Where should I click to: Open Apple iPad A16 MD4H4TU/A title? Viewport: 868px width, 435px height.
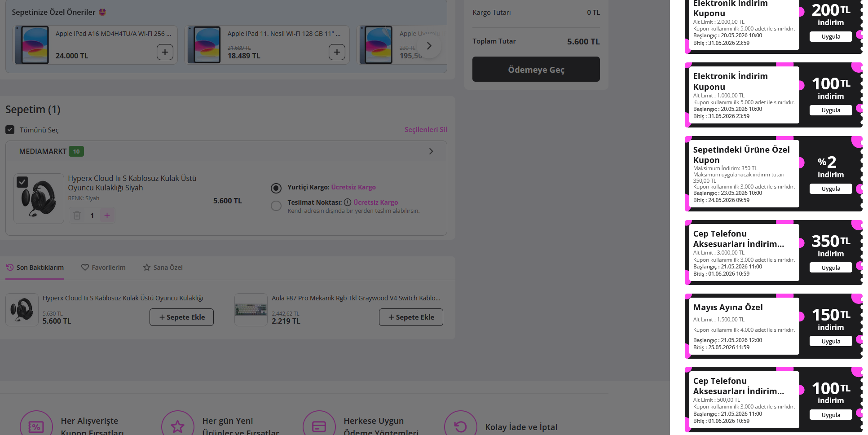tap(113, 34)
